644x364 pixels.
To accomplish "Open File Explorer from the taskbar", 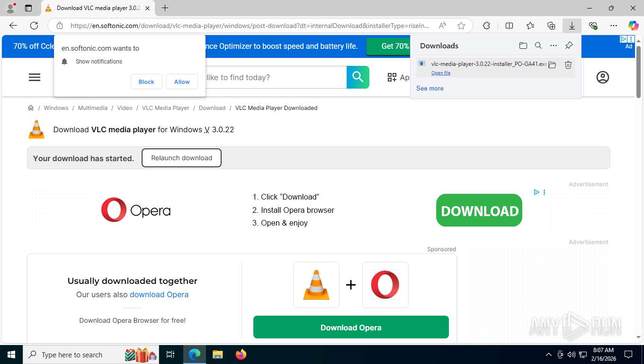I will [x=217, y=355].
